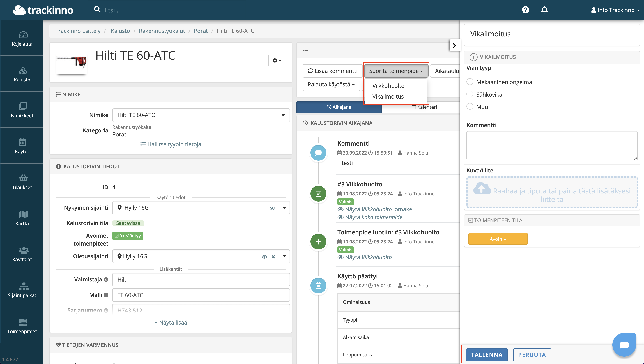The height and width of the screenshot is (364, 644).
Task: Open Kojelauta dashboard icon in sidebar
Action: pyautogui.click(x=23, y=35)
